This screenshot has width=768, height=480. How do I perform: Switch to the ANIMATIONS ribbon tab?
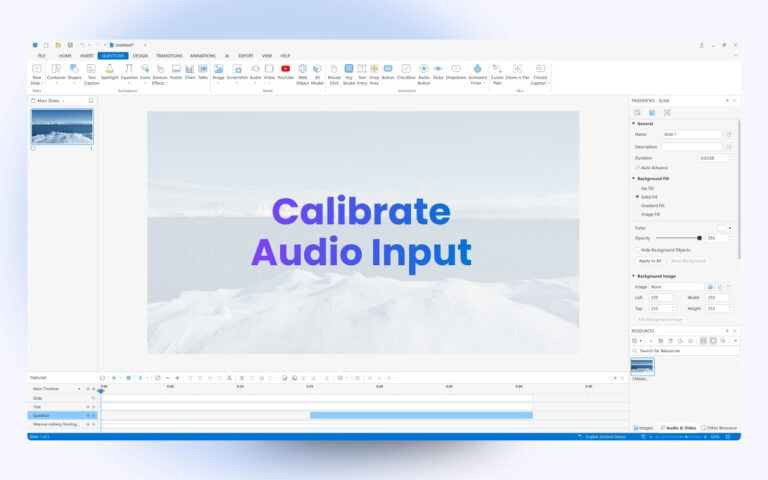[203, 56]
